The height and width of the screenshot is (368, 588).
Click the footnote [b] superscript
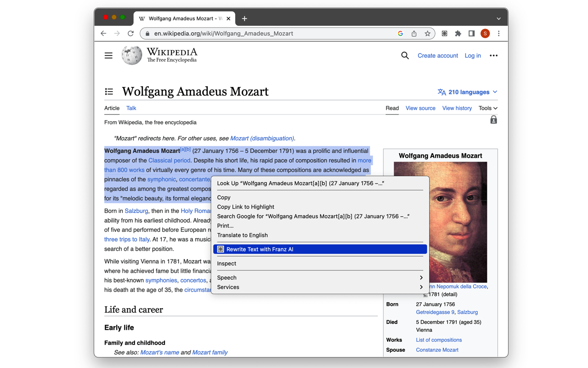pos(188,149)
